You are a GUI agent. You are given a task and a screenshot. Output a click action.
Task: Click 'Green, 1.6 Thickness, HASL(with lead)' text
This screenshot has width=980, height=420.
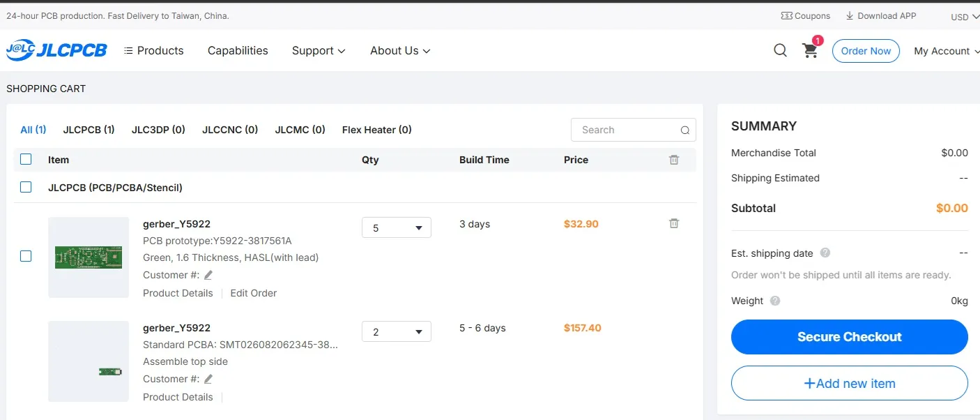click(231, 257)
